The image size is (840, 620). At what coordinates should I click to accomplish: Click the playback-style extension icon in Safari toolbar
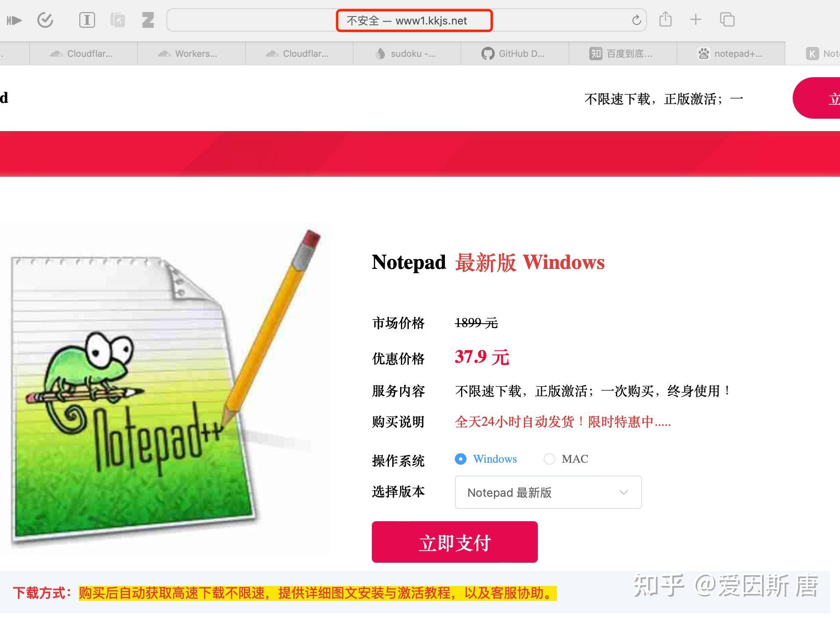pos(14,20)
